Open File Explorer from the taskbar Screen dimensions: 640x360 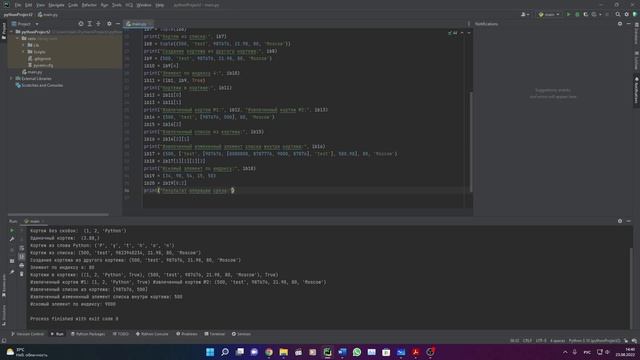[283, 352]
